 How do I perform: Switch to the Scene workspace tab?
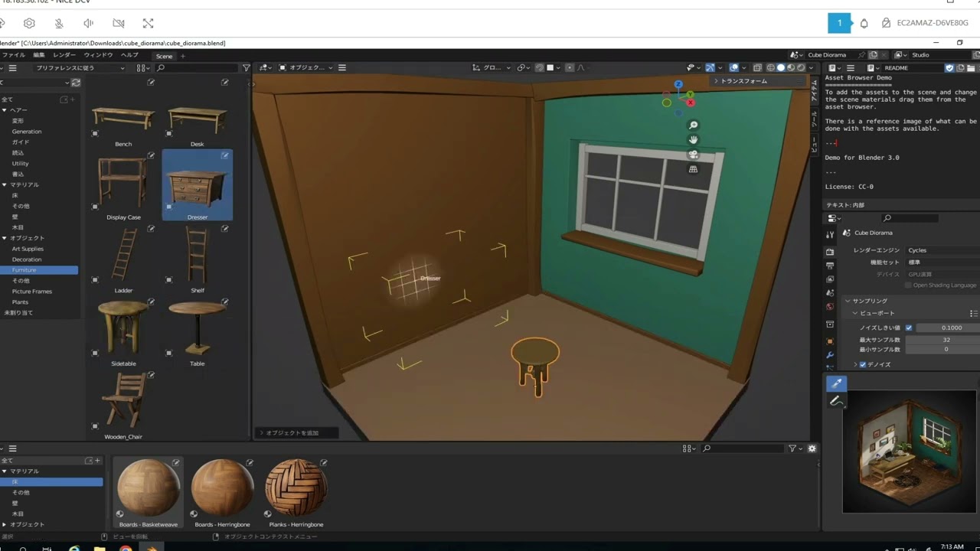pos(165,56)
